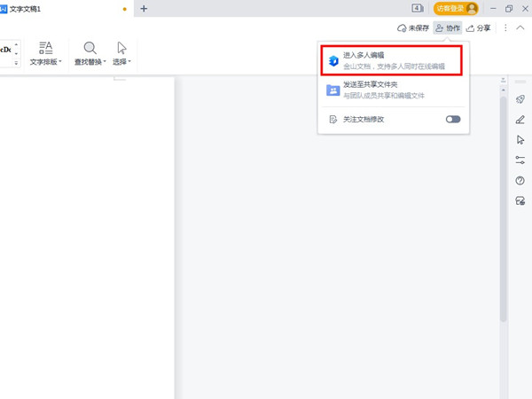Open the property sliders panel in sidebar
This screenshot has width=532, height=399.
pyautogui.click(x=520, y=160)
